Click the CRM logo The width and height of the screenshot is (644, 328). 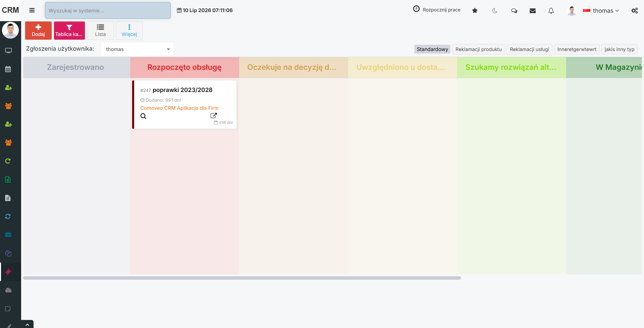tap(10, 10)
